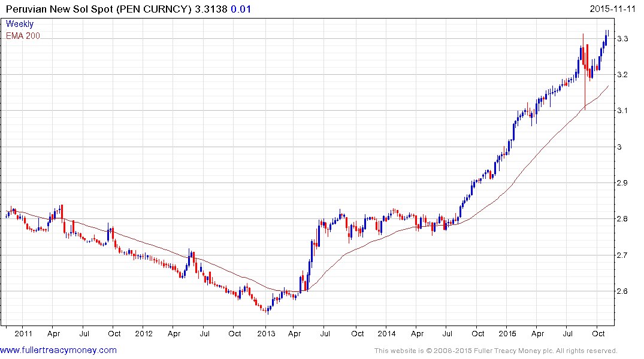Click the 2.6 y-axis label

pos(622,291)
